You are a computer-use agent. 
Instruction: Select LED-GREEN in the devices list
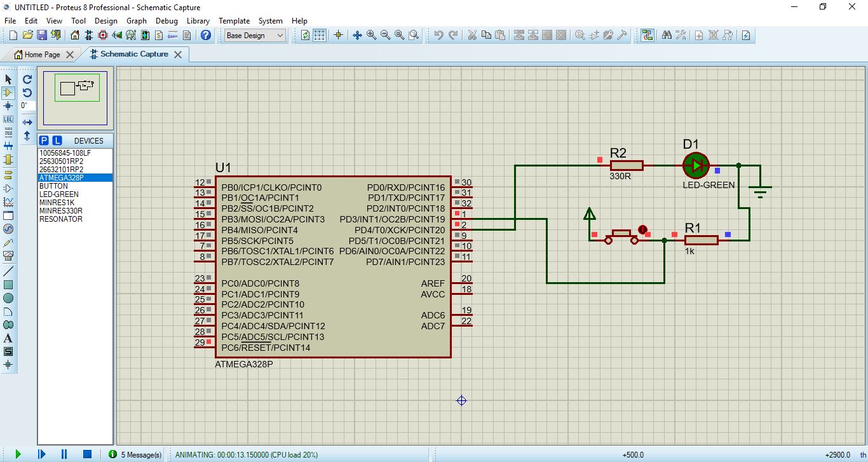[x=59, y=194]
